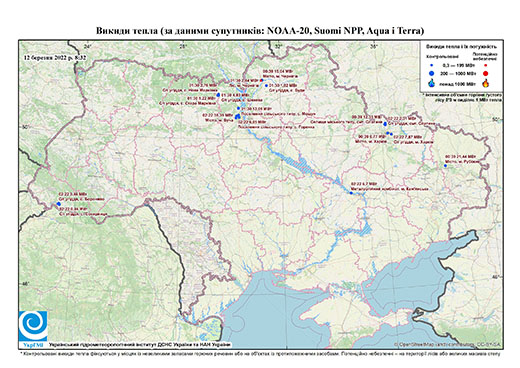Click the 28° longitude label at top
This screenshot has width=520, height=368.
(x=183, y=46)
